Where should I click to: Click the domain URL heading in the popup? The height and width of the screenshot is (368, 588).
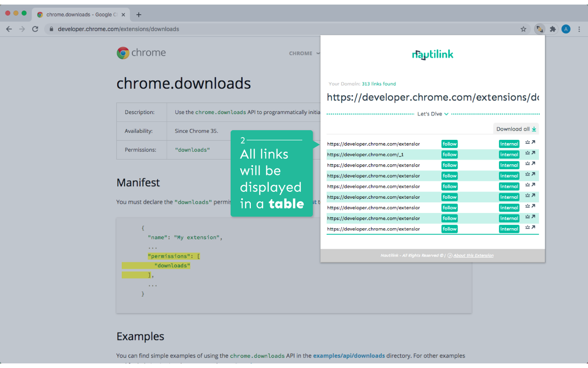pyautogui.click(x=433, y=98)
